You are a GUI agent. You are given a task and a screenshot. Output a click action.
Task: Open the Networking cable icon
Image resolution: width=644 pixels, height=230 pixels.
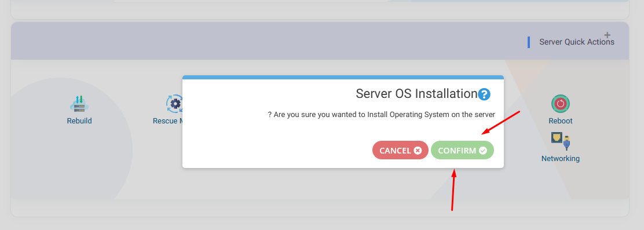tap(561, 141)
